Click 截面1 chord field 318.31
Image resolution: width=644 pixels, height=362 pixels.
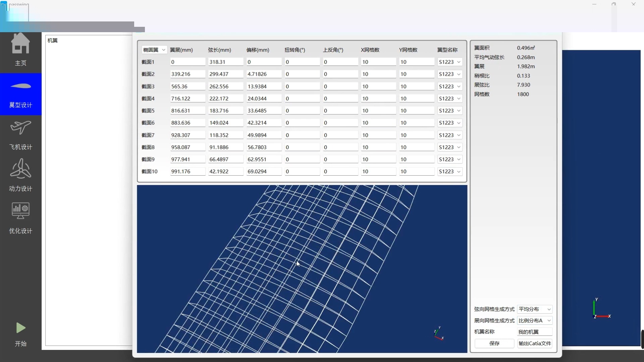tap(226, 62)
